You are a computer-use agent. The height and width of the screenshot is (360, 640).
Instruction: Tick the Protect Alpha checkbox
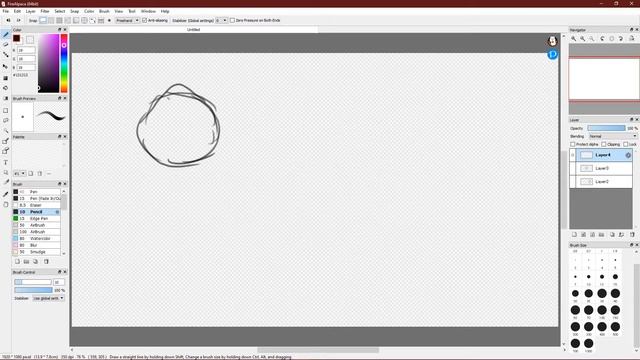(572, 144)
